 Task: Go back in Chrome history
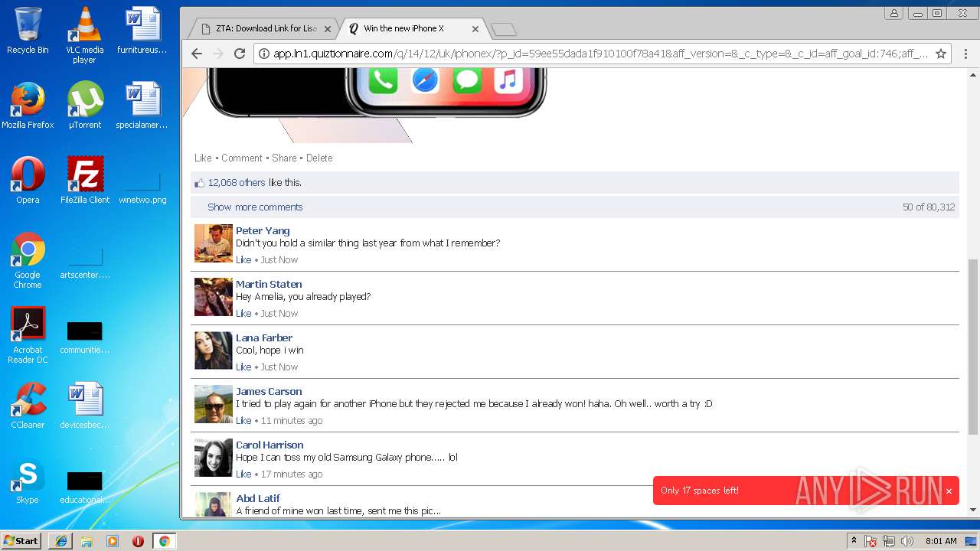click(x=197, y=54)
